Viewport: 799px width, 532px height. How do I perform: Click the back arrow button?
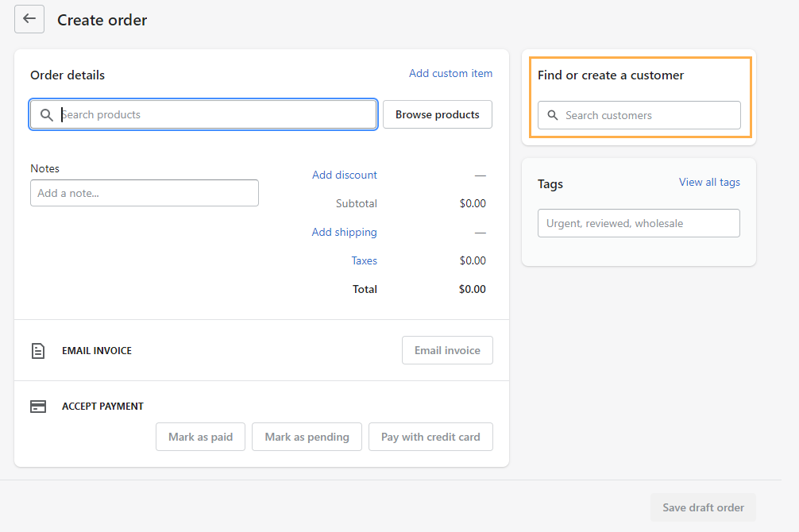[29, 19]
